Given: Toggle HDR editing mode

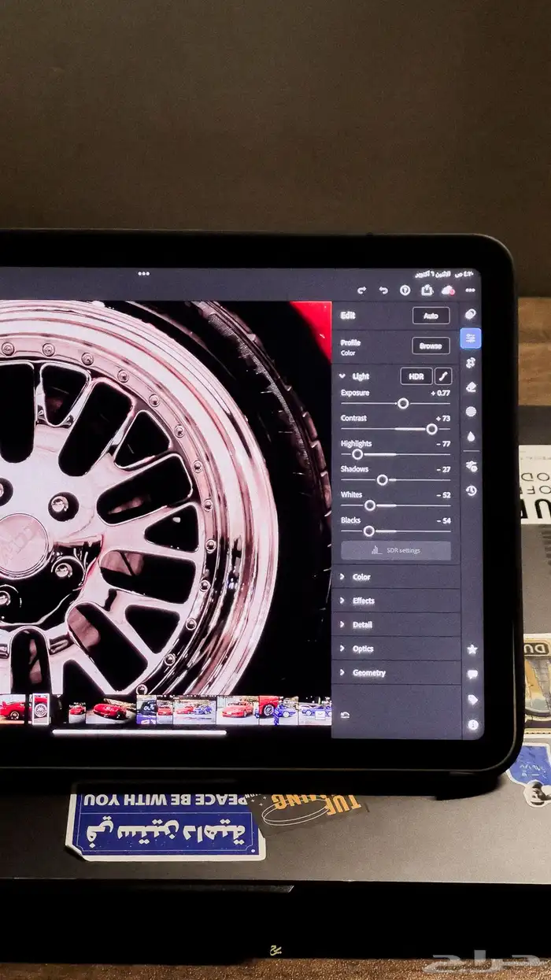Looking at the screenshot, I should point(415,376).
